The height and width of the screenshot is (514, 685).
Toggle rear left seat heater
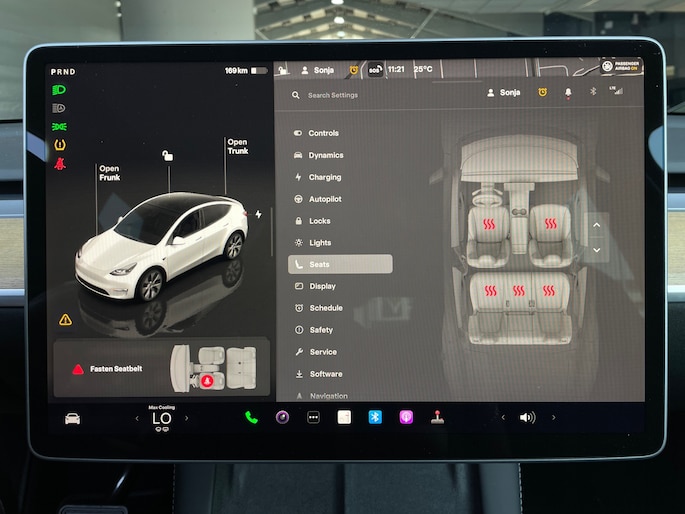click(491, 291)
